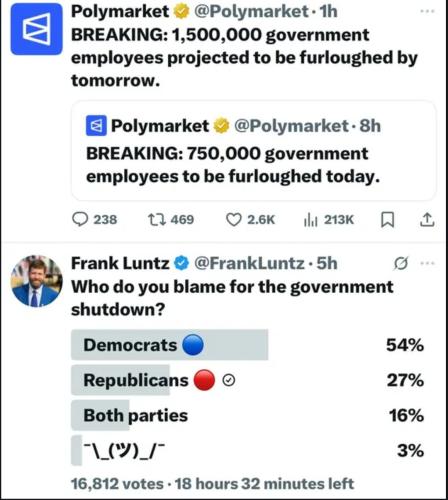
Task: Open Polymarket's blue profile avatar
Action: 36,29
